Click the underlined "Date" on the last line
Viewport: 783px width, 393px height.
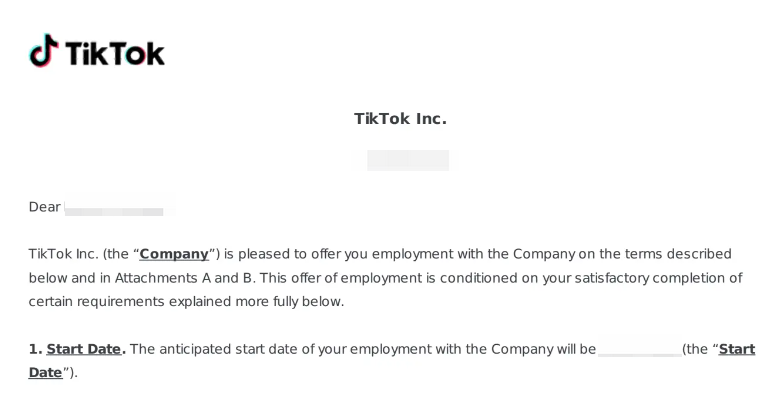click(x=45, y=373)
